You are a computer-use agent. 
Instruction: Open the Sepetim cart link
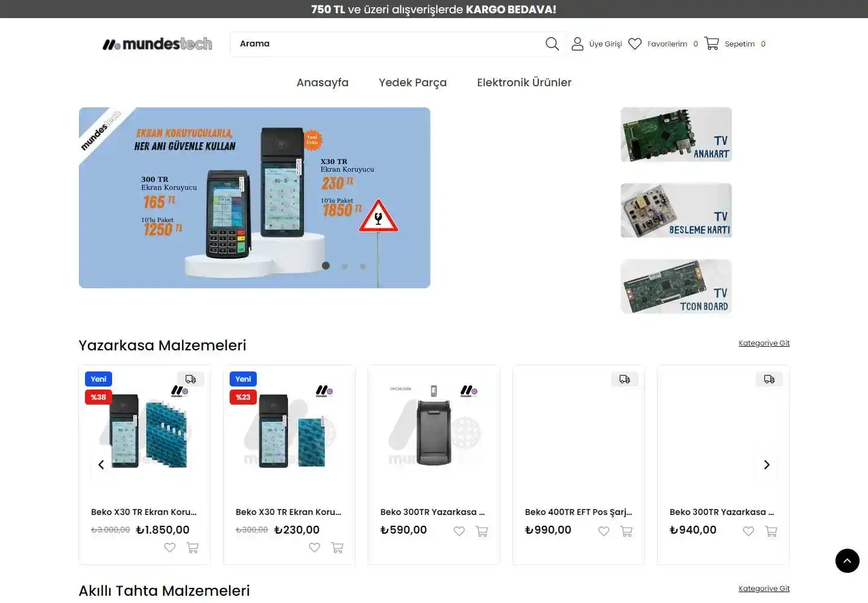[x=740, y=44]
